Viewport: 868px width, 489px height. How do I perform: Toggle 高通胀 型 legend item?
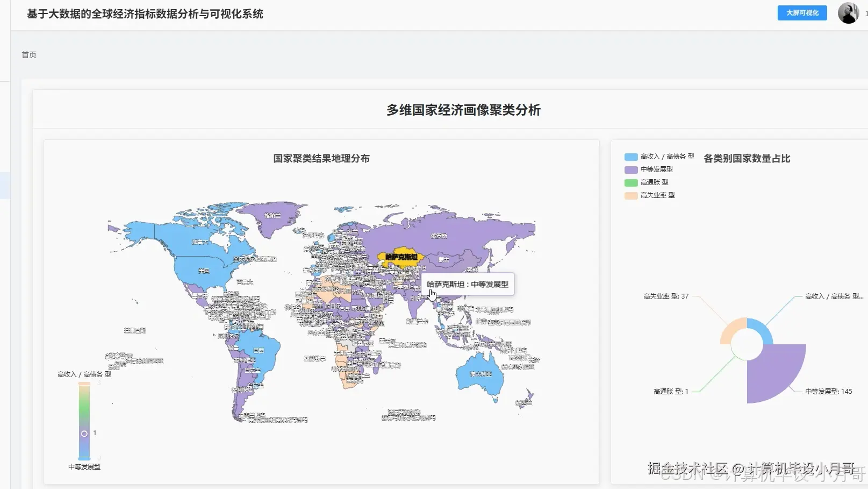pos(647,182)
